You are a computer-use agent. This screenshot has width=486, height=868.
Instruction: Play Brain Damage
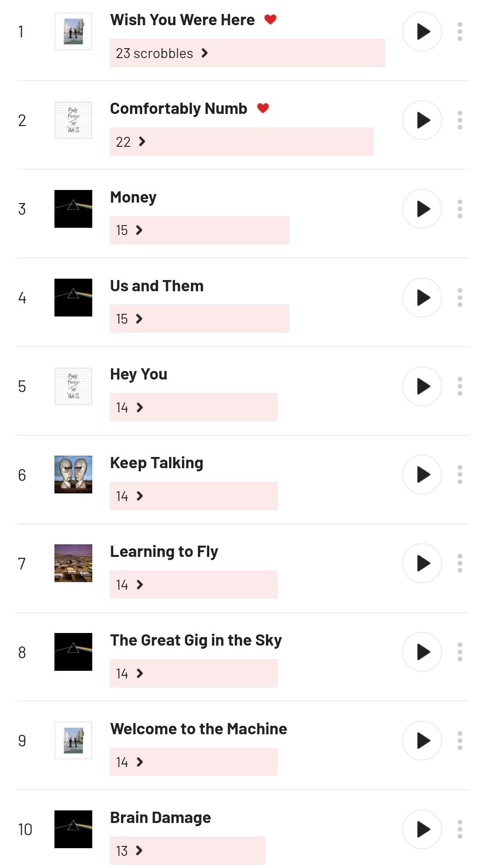click(x=422, y=829)
